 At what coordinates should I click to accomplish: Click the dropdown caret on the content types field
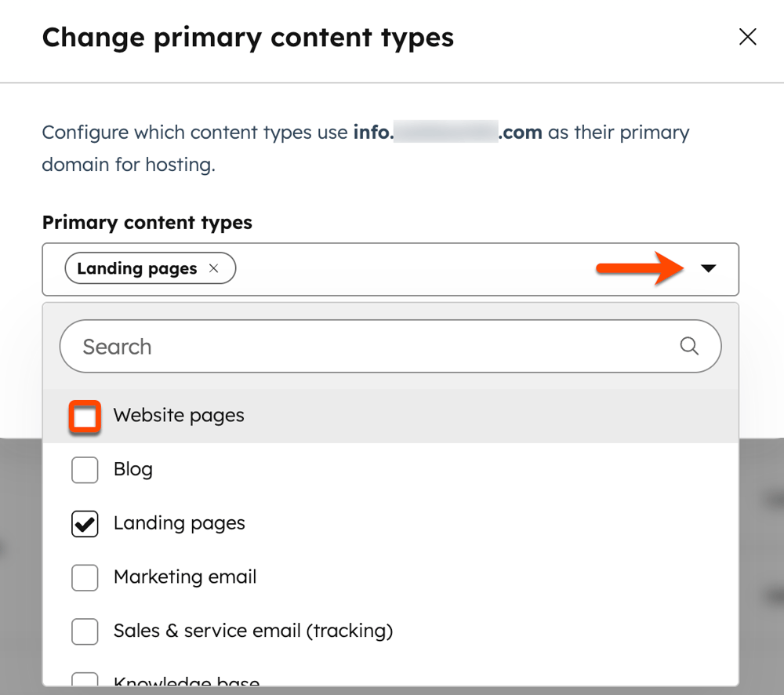coord(710,268)
